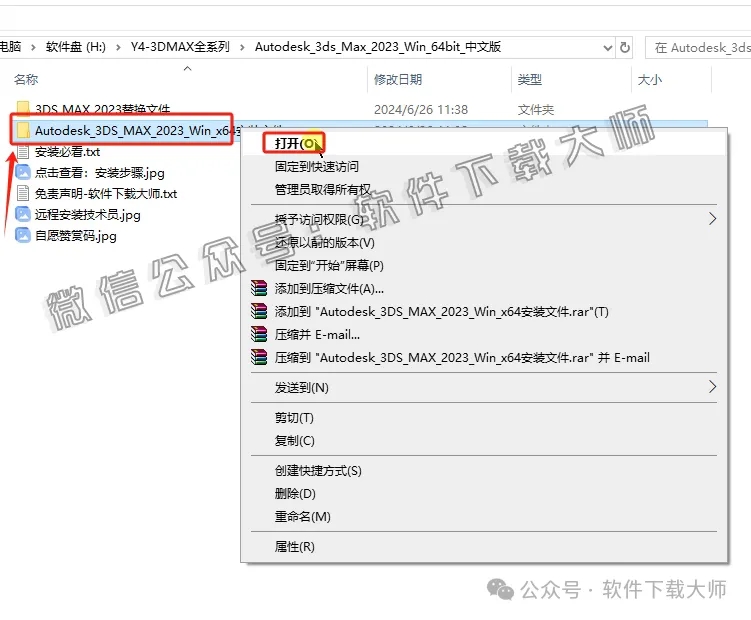Image resolution: width=751 pixels, height=620 pixels.
Task: Select 重命名(M) entry
Action: click(303, 517)
